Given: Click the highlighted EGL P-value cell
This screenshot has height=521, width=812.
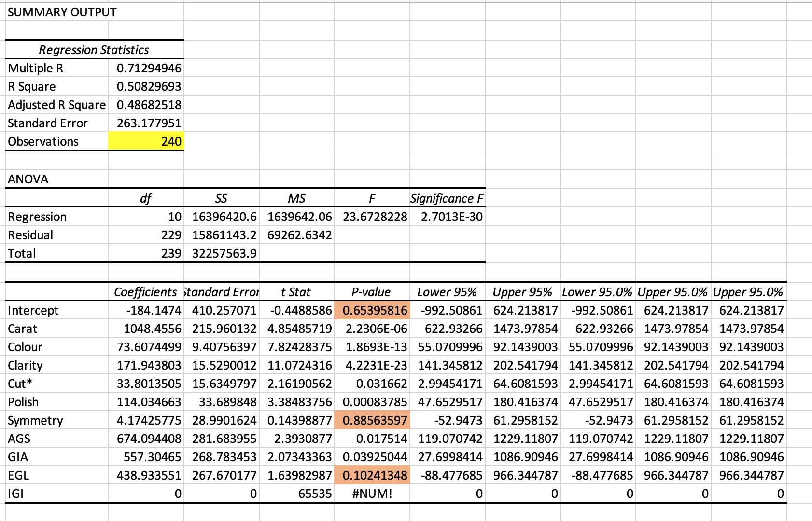Looking at the screenshot, I should pyautogui.click(x=372, y=475).
